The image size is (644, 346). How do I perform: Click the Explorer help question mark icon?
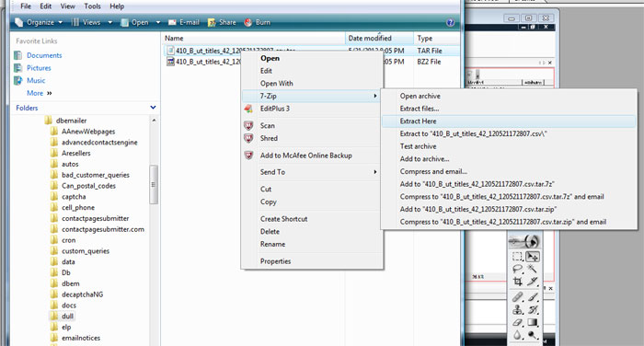pyautogui.click(x=450, y=23)
